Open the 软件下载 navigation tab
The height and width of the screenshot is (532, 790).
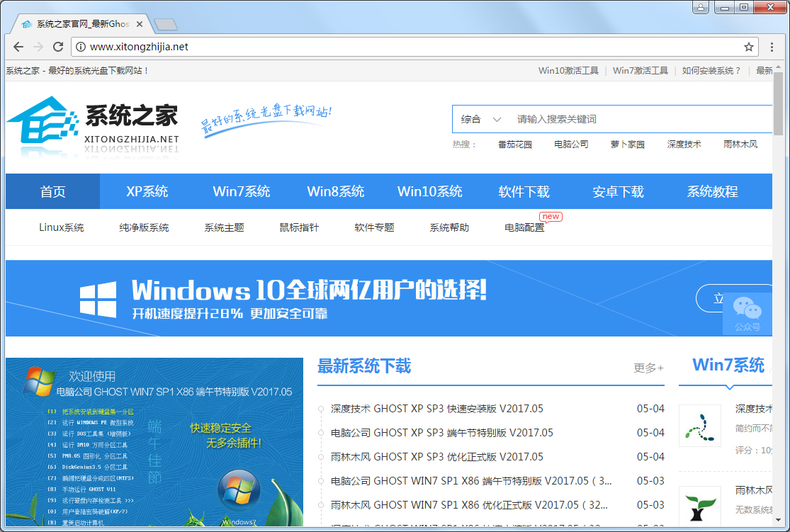click(x=524, y=191)
